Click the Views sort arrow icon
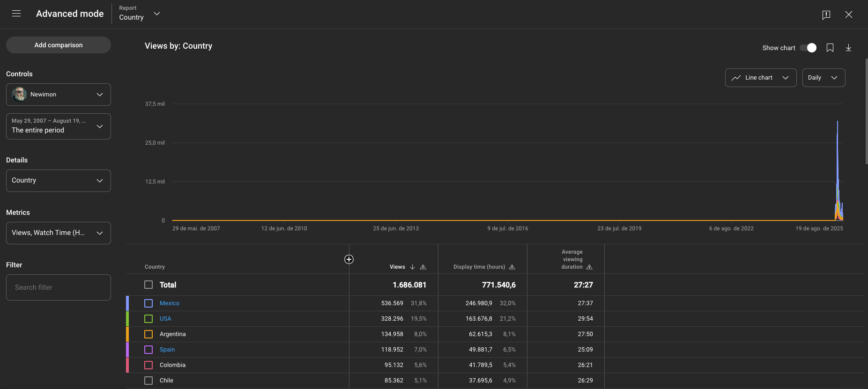 (412, 267)
